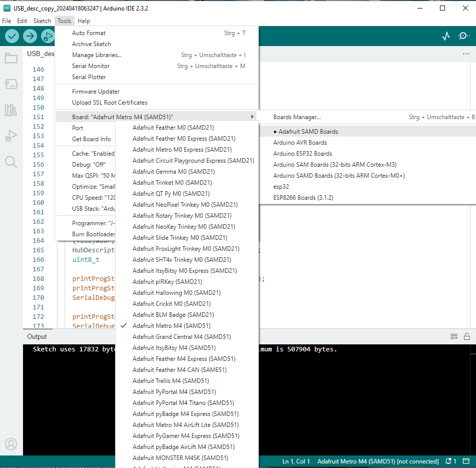Open Manage Libraries menu entry
This screenshot has width=476, height=468.
pos(157,55)
